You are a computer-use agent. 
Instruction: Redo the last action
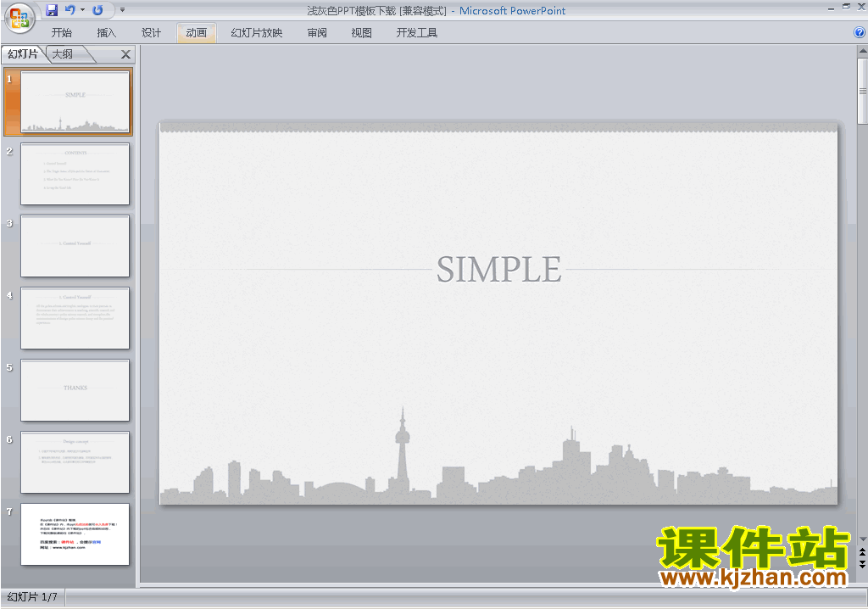[x=97, y=10]
